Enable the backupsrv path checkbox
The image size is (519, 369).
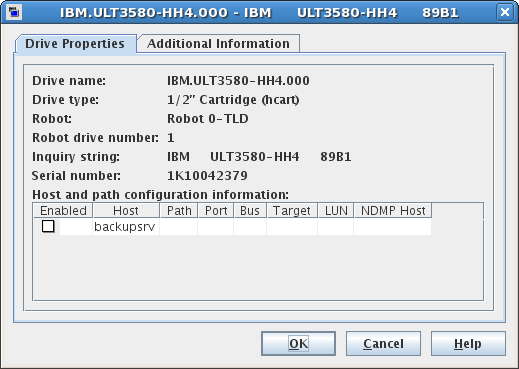click(48, 226)
